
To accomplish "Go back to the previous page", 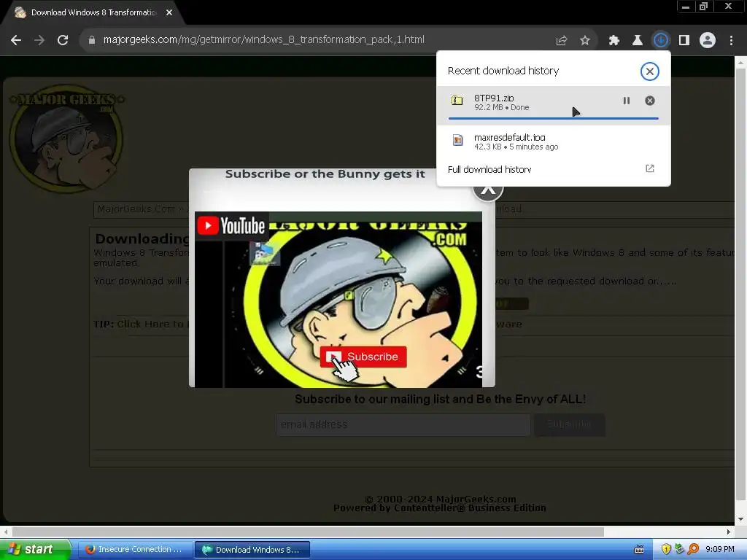I will [x=16, y=40].
